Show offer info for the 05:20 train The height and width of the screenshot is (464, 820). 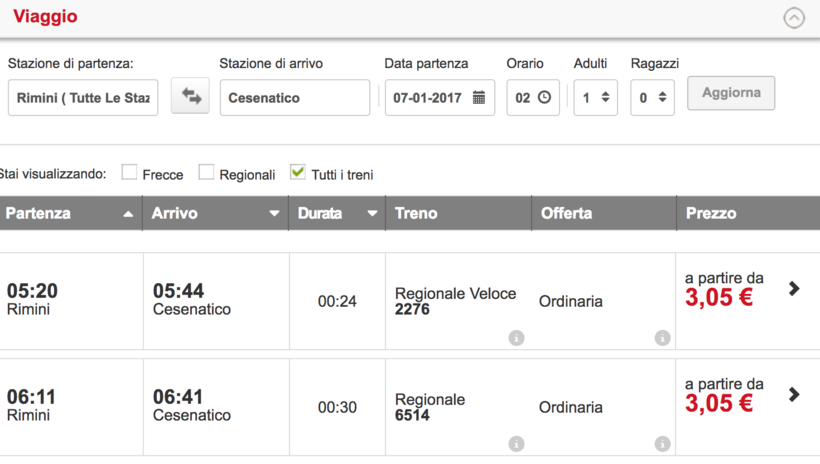662,338
